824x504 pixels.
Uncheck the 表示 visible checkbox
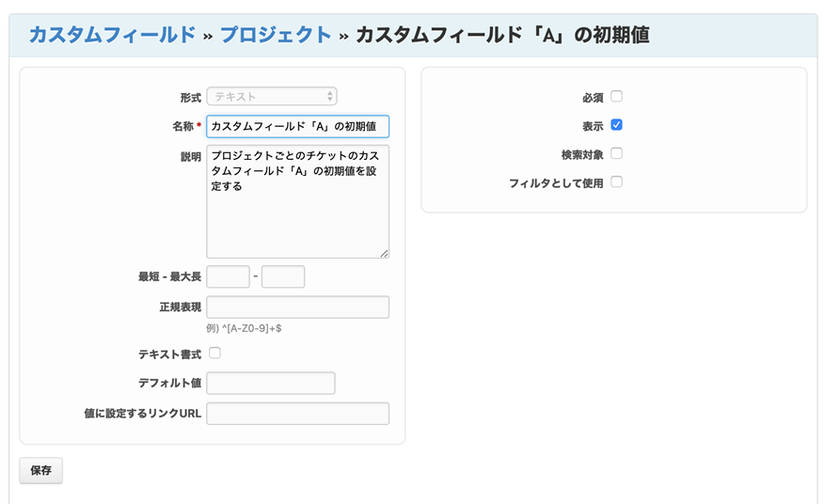click(617, 124)
